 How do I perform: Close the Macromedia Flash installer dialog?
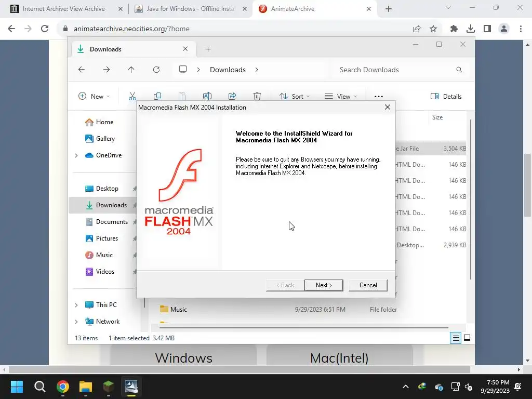pyautogui.click(x=388, y=107)
